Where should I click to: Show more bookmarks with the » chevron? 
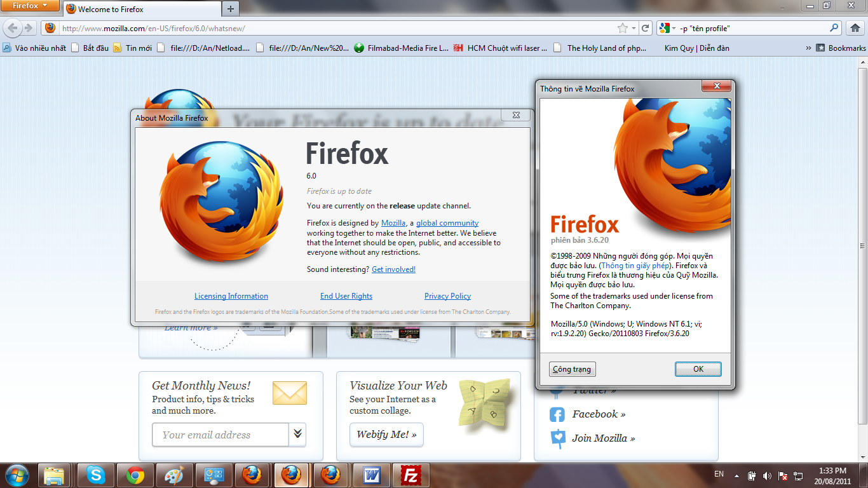(808, 48)
